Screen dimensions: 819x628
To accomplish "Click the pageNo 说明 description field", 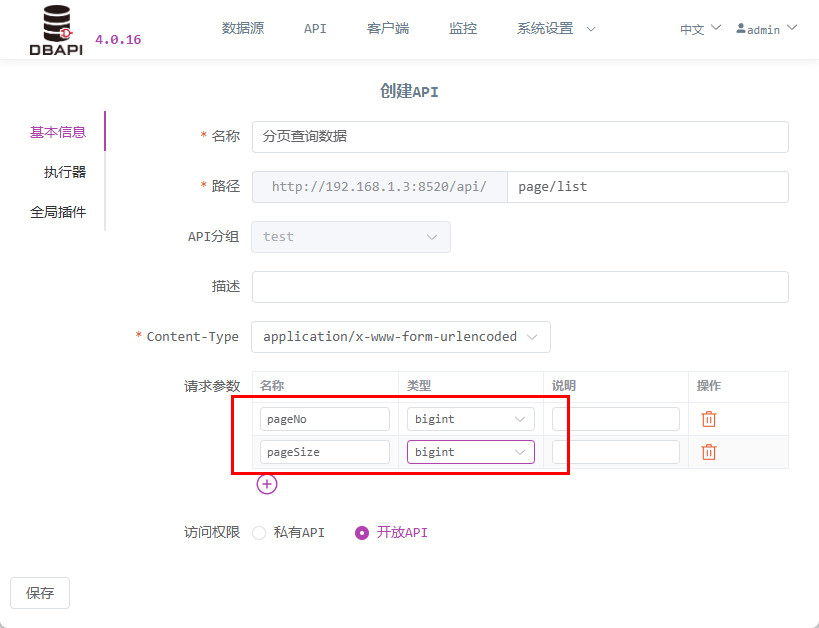I will coord(616,419).
